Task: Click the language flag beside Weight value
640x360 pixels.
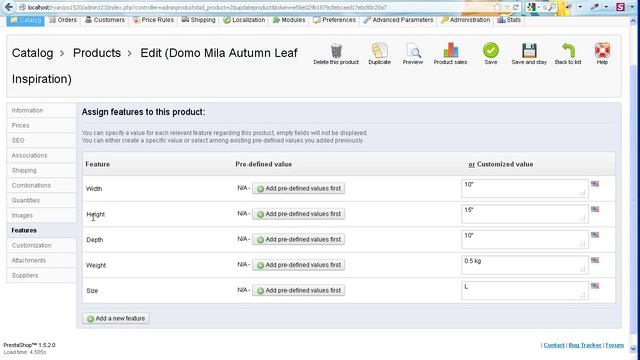Action: (595, 260)
